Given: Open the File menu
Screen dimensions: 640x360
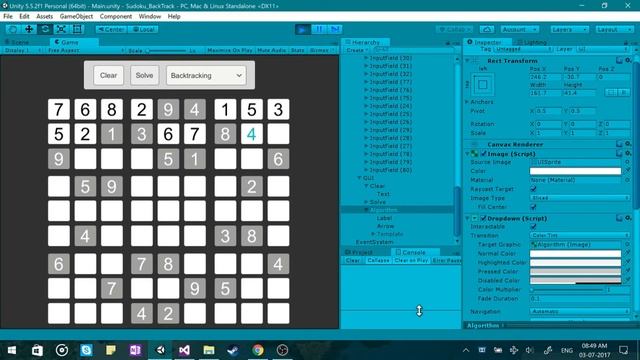Looking at the screenshot, I should tap(8, 16).
